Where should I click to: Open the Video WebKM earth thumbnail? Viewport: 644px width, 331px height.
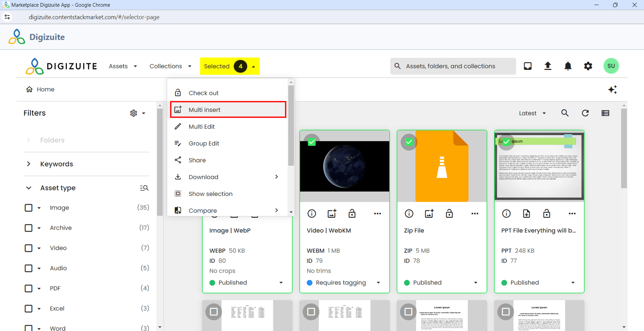click(x=344, y=166)
